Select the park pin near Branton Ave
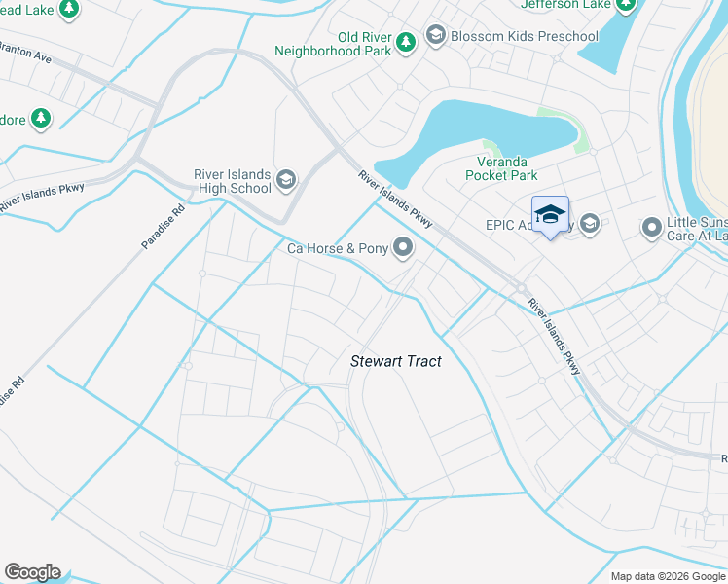Screen dimensions: 728x584 [41, 118]
